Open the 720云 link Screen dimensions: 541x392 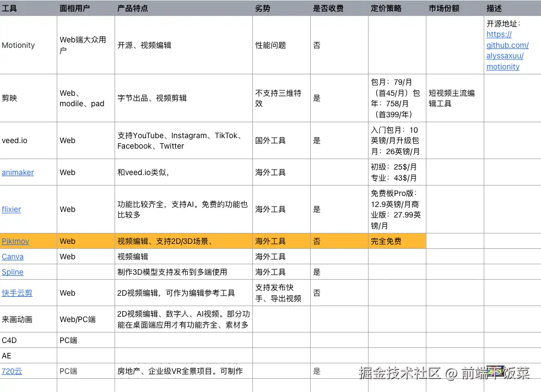coord(12,371)
